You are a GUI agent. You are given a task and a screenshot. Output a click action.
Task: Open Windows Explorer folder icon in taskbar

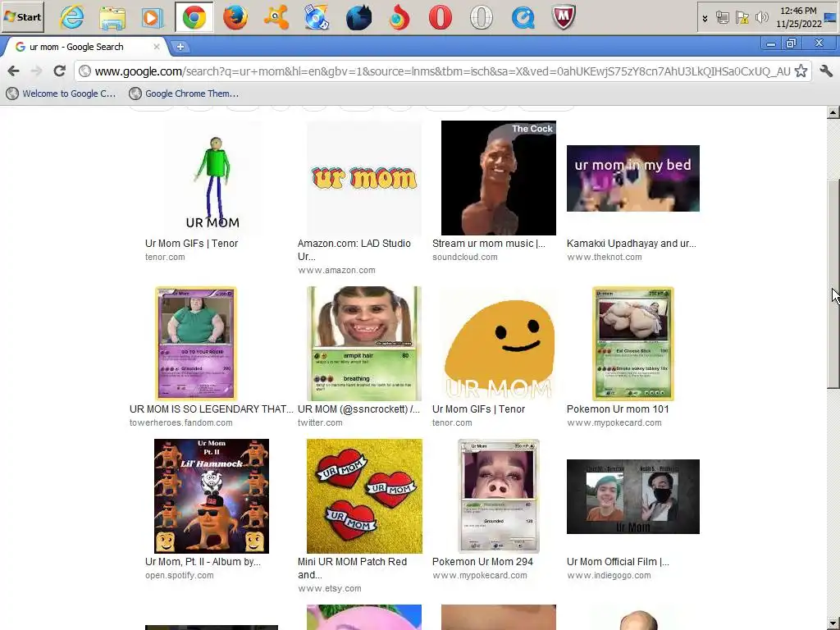click(x=112, y=18)
